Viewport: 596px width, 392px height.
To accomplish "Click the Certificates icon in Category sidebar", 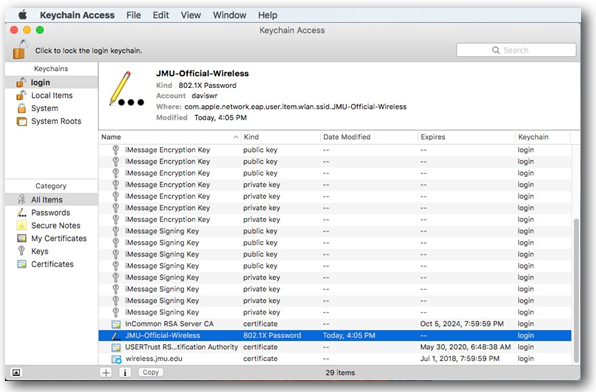I will click(x=22, y=264).
